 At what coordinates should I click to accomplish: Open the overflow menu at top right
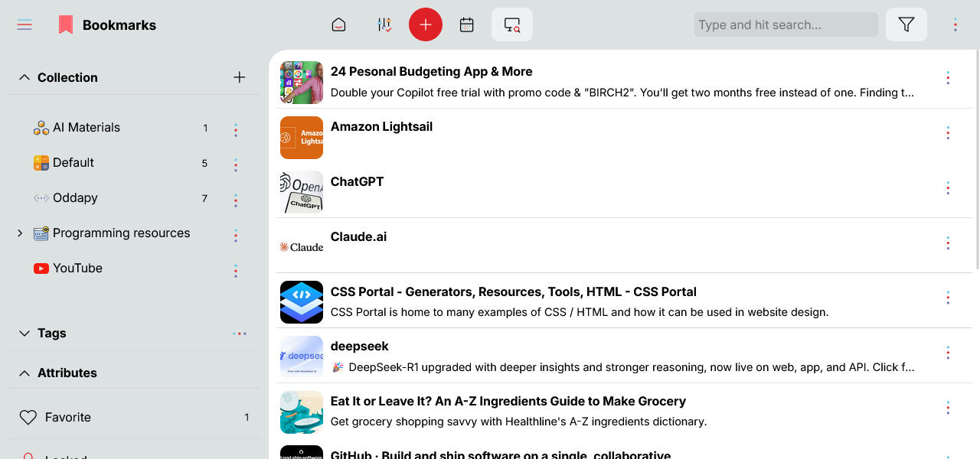(955, 24)
